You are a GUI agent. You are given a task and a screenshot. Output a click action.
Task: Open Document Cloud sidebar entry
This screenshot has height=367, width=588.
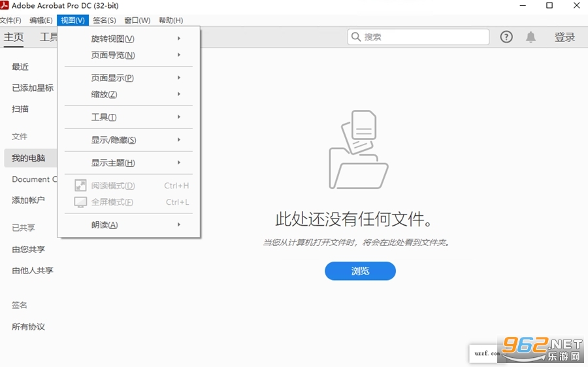(x=34, y=179)
